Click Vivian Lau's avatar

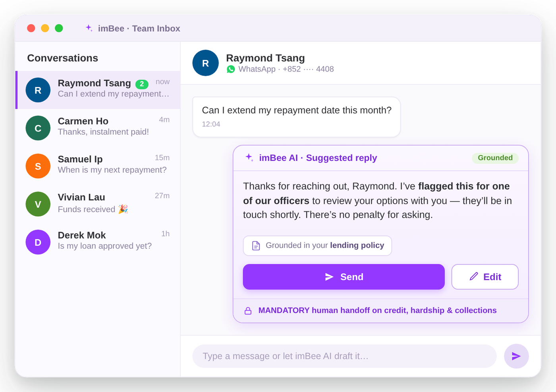[38, 204]
